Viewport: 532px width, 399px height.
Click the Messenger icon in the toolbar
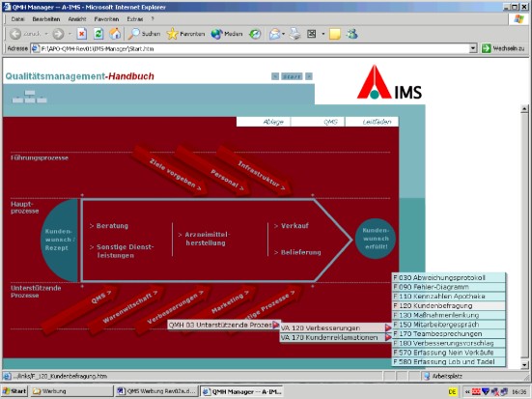352,34
